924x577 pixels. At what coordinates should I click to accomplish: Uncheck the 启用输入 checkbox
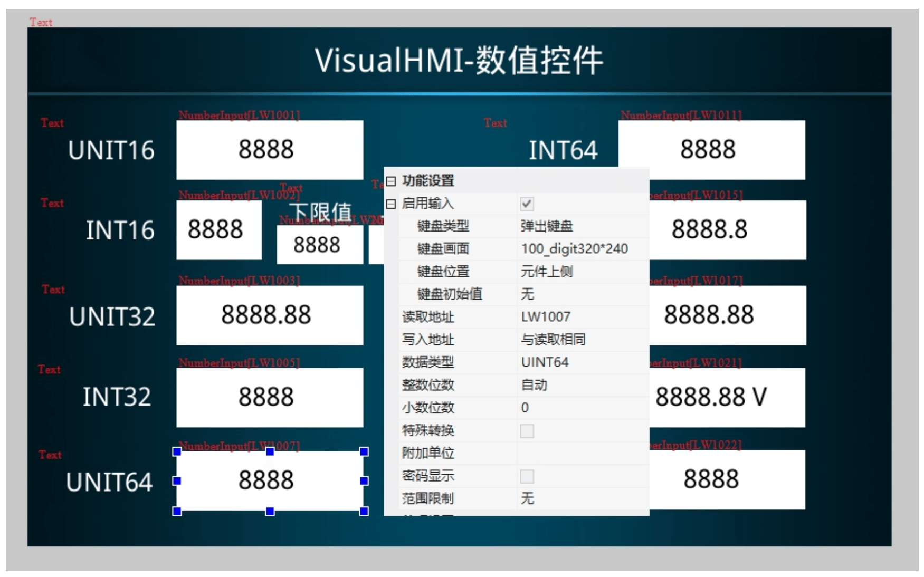[527, 204]
